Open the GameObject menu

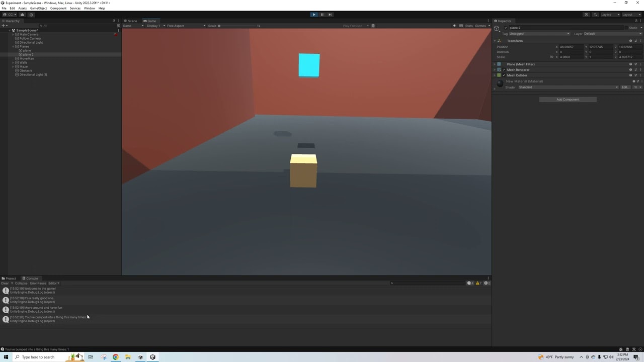38,9
